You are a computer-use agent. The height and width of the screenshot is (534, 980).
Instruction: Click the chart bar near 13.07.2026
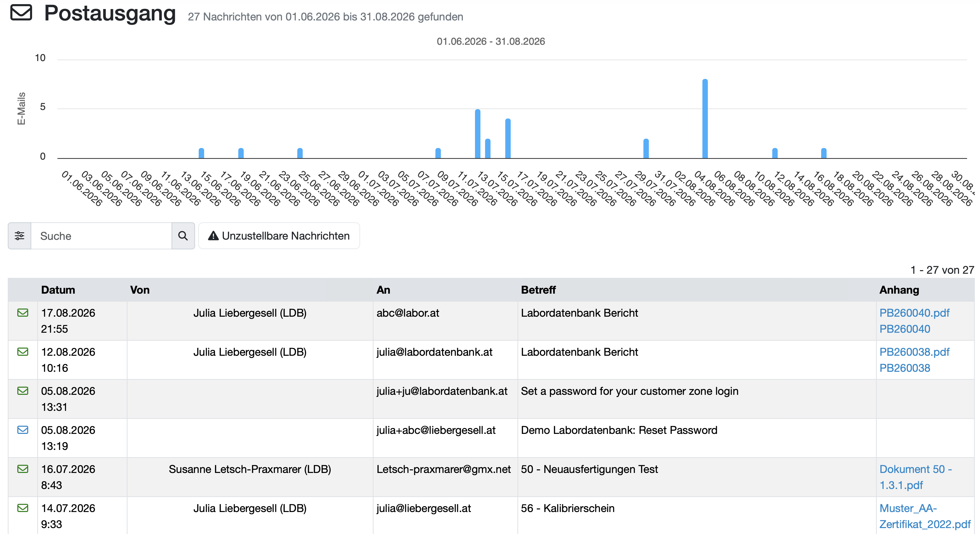click(x=478, y=134)
